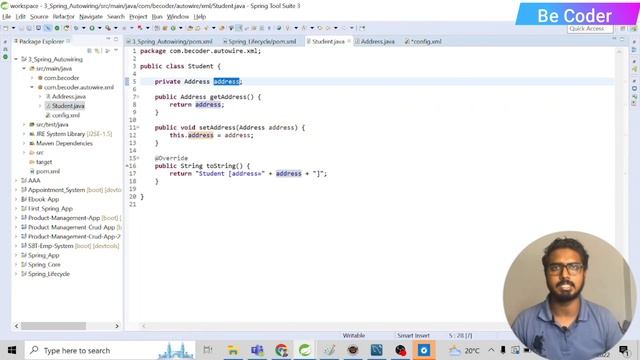Image resolution: width=640 pixels, height=360 pixels.
Task: Collapse the com.becoder.autowire.xml package
Action: pos(32,87)
